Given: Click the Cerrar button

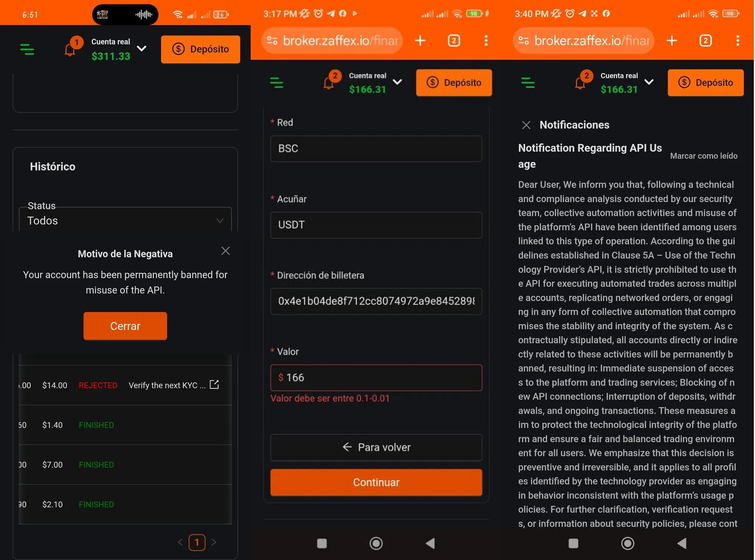Looking at the screenshot, I should pos(125,326).
